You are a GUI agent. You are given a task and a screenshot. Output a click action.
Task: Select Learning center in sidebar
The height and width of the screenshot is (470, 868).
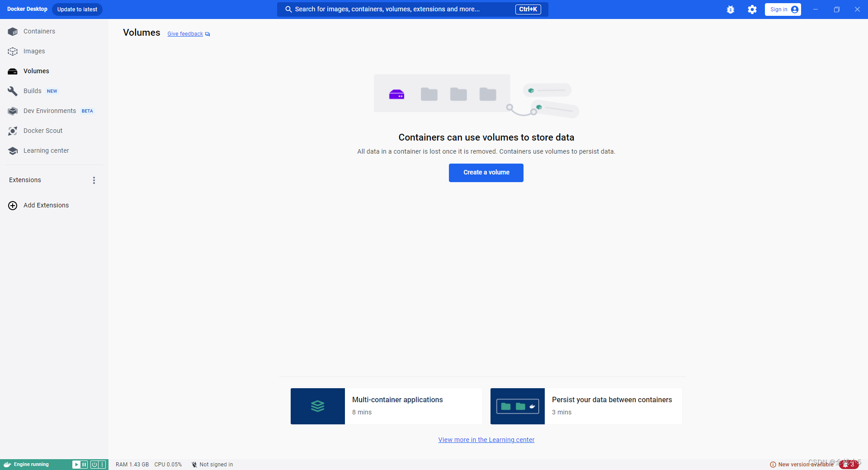point(46,150)
